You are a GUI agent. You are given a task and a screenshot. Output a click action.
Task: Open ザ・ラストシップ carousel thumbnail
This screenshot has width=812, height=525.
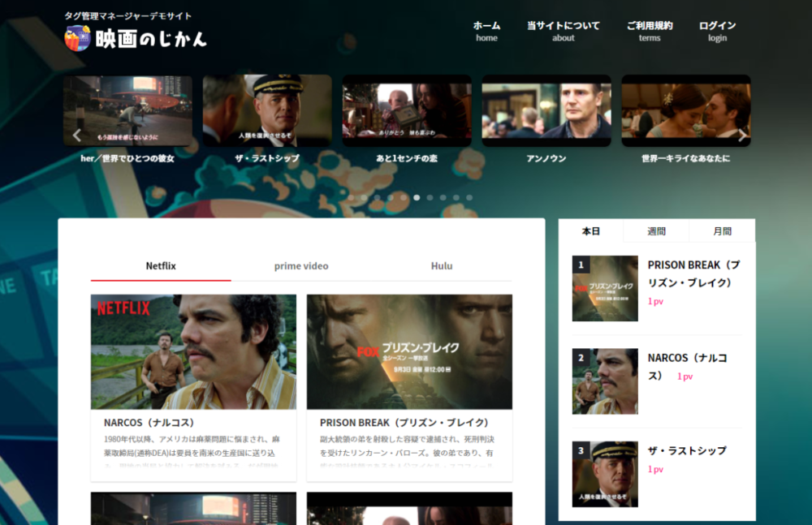click(267, 110)
